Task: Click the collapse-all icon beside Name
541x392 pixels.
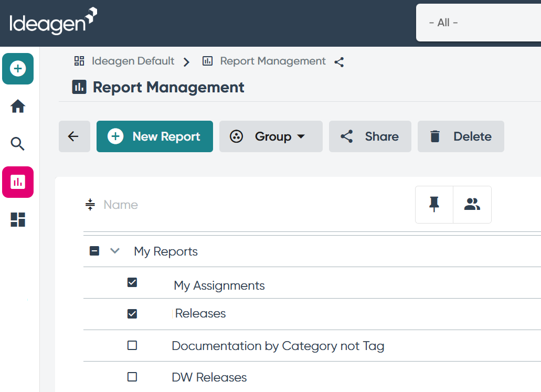Action: tap(90, 205)
